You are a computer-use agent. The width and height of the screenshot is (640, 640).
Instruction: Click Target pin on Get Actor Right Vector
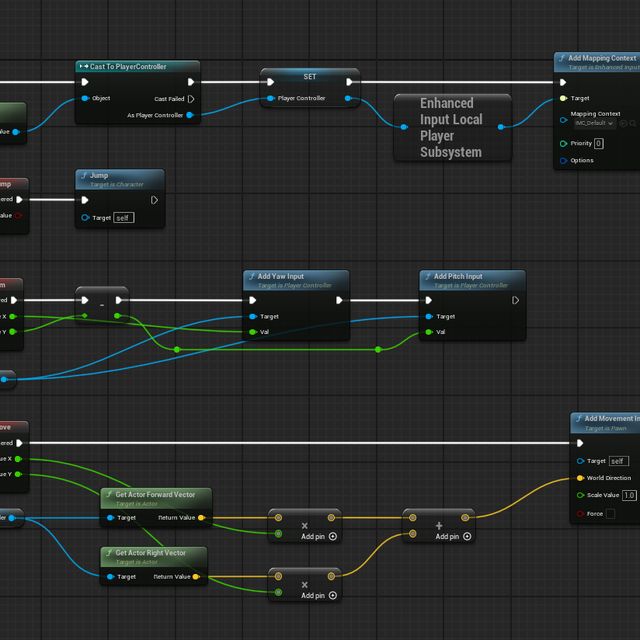point(110,577)
